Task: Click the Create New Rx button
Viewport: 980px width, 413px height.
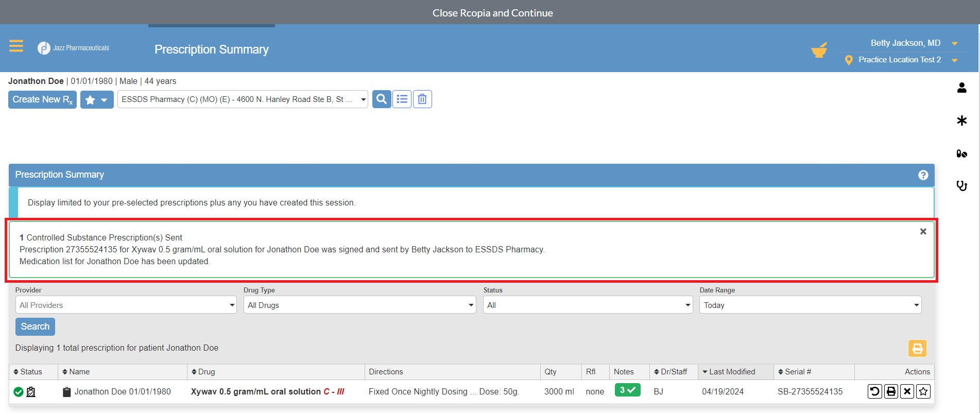Action: tap(42, 99)
